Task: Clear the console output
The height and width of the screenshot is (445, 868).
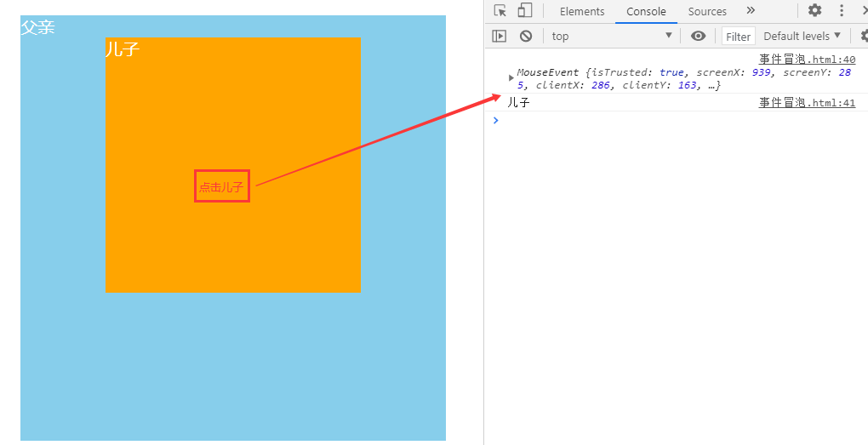Action: (526, 36)
